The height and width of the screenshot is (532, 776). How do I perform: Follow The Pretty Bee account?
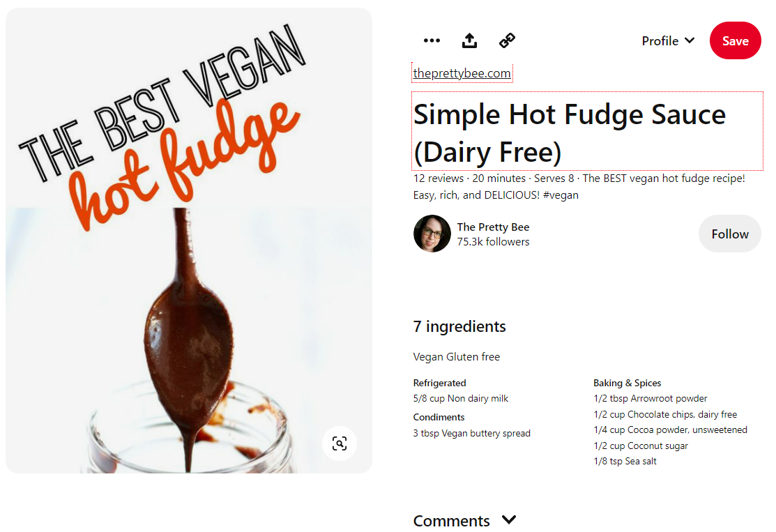[x=729, y=234]
